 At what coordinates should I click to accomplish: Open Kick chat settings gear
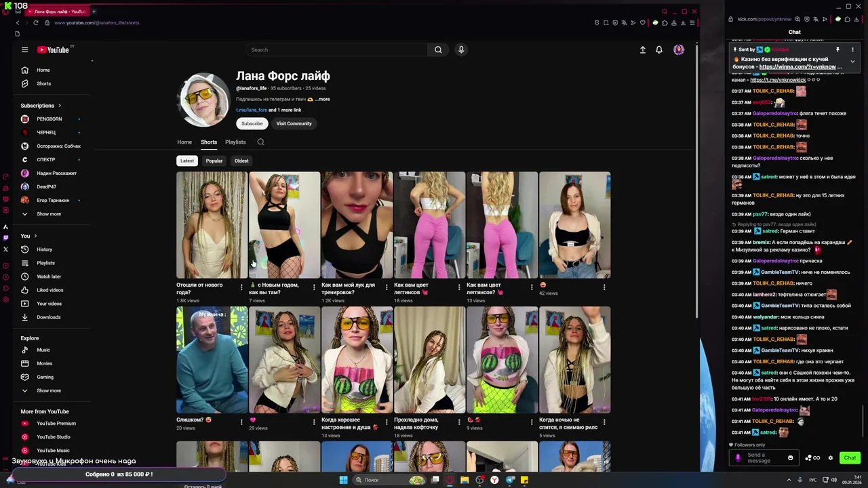click(831, 458)
